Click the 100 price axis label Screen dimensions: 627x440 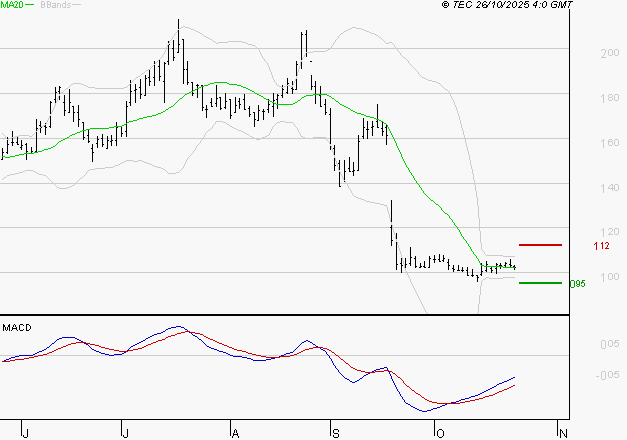[610, 276]
